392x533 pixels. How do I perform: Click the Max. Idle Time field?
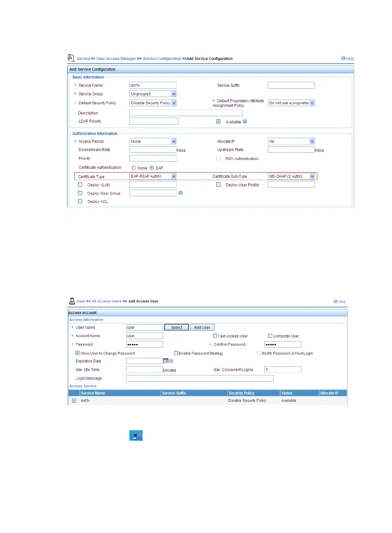pyautogui.click(x=145, y=370)
